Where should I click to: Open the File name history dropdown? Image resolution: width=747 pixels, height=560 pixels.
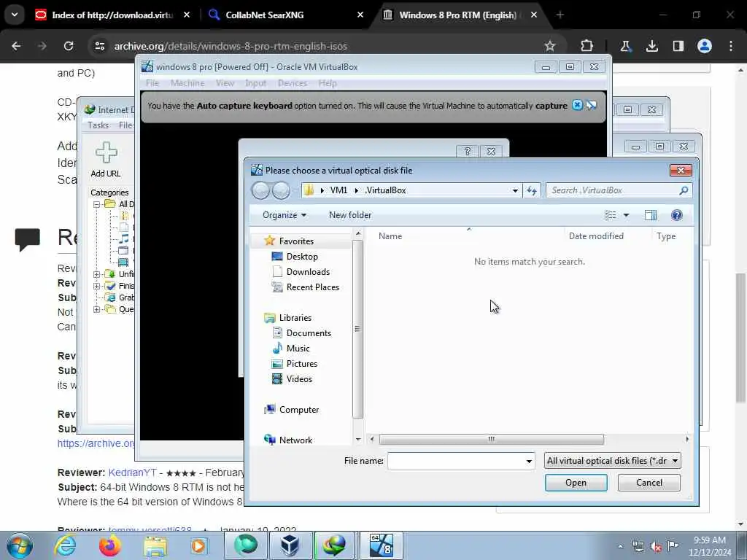tap(529, 461)
